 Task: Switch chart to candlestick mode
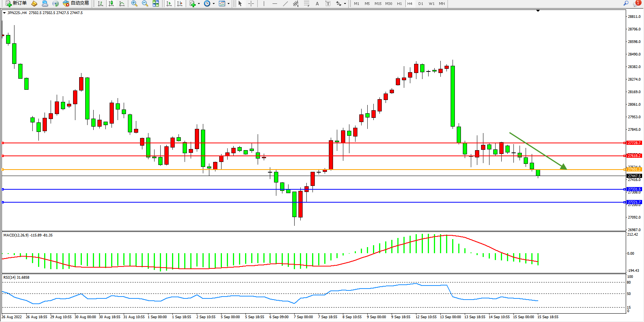[x=111, y=3]
